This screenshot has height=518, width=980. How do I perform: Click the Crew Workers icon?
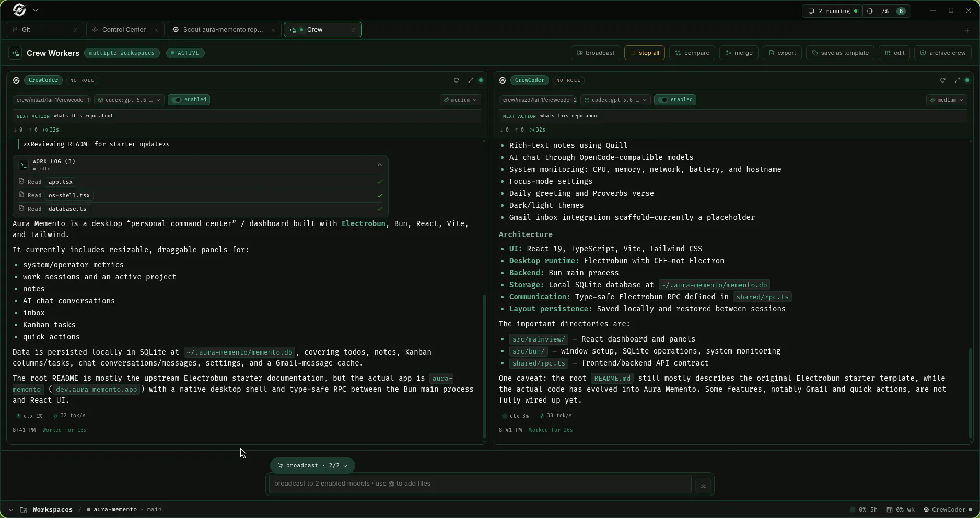[x=15, y=53]
